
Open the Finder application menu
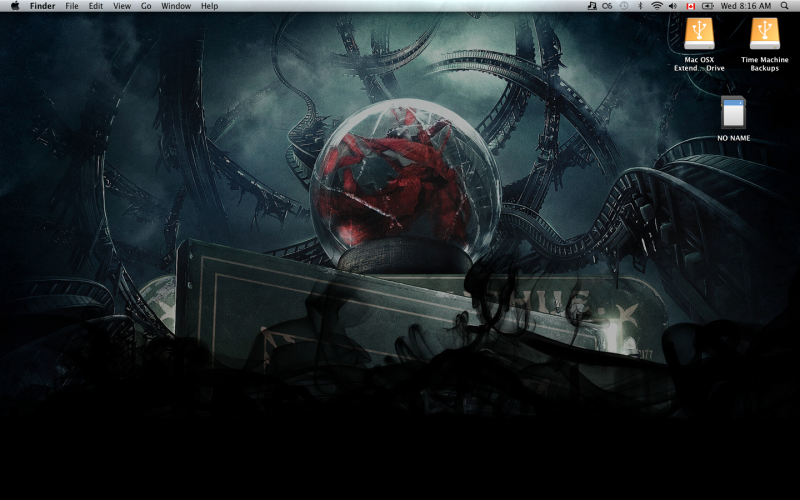pos(42,6)
